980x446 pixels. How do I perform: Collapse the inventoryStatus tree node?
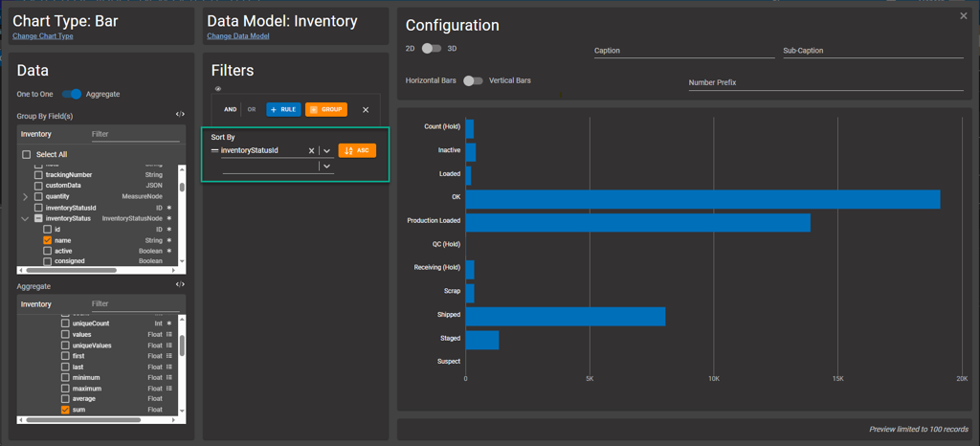25,218
